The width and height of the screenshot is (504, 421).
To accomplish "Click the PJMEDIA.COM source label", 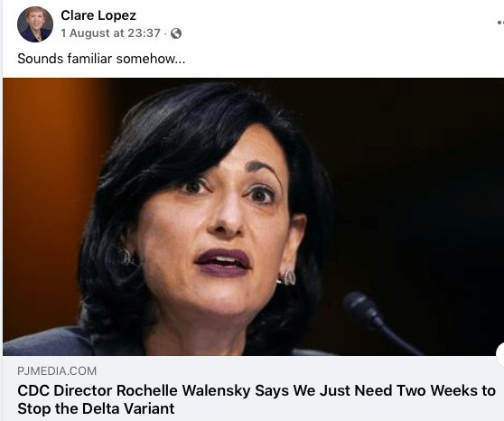I will [x=57, y=370].
